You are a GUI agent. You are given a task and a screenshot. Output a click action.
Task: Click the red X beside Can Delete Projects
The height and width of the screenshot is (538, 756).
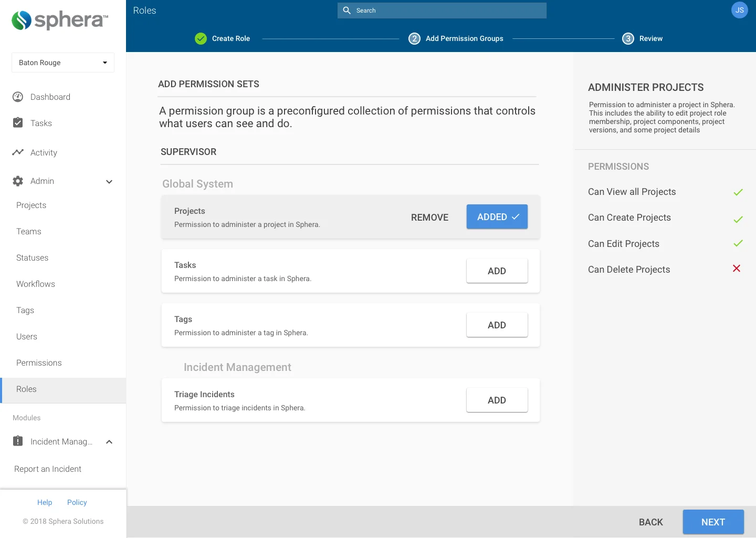click(x=737, y=268)
